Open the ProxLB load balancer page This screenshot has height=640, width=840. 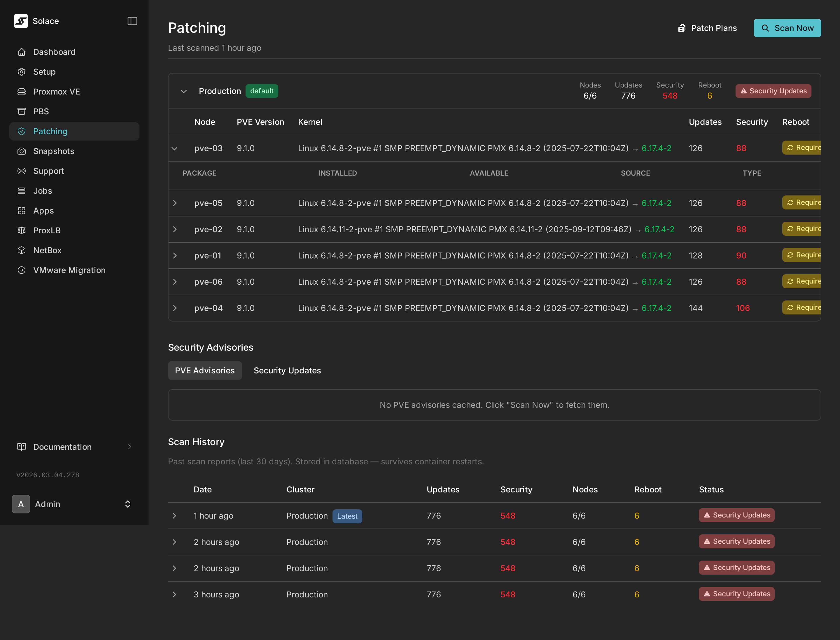(47, 230)
